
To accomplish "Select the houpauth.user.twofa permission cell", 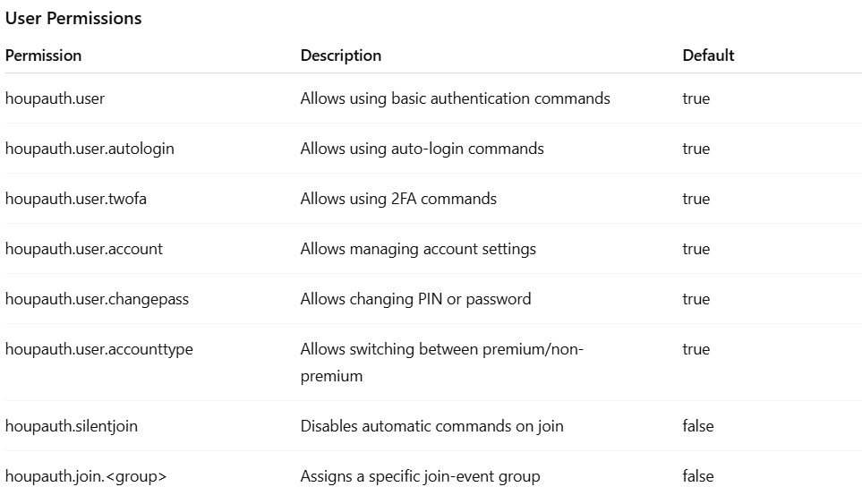I will 76,199.
